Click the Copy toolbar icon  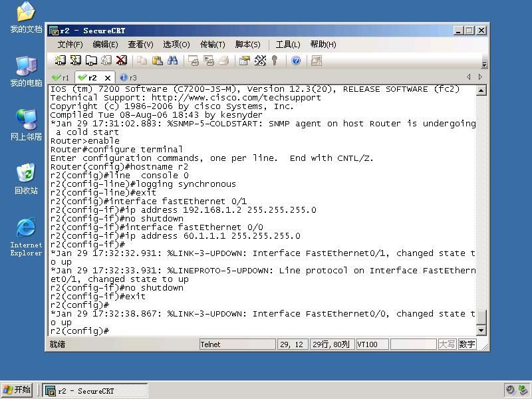tap(142, 61)
